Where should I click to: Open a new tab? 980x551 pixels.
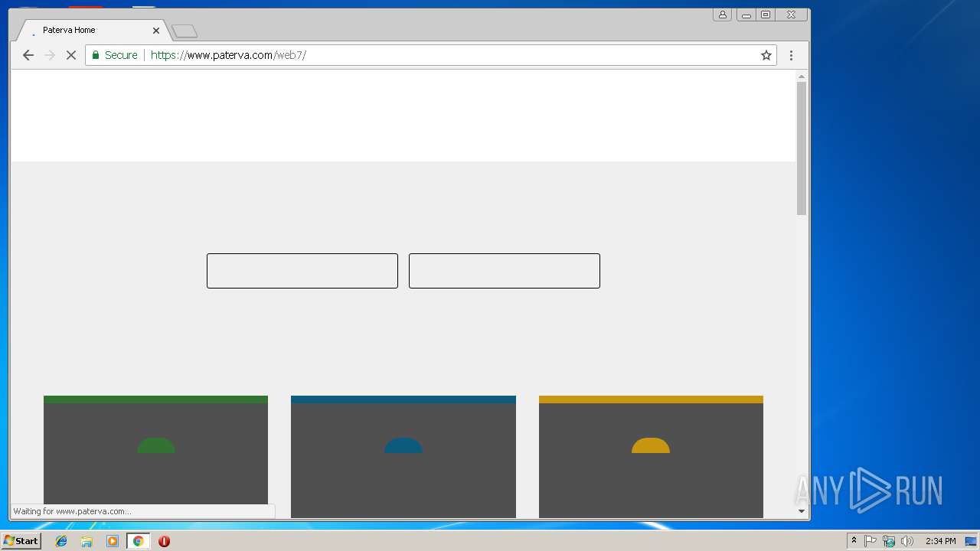[x=185, y=31]
